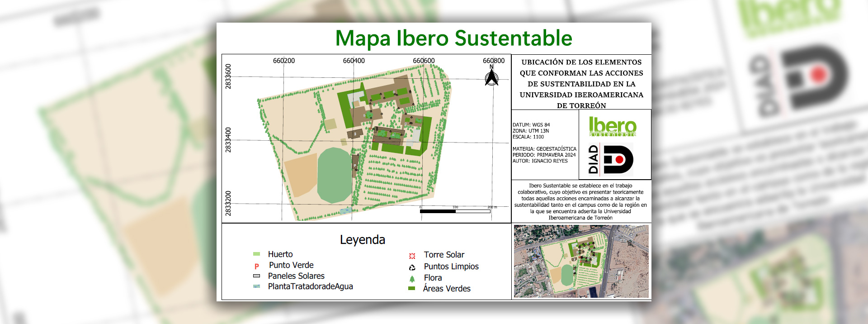The height and width of the screenshot is (324, 868).
Task: Click the green Flora tree legend symbol
Action: [412, 279]
